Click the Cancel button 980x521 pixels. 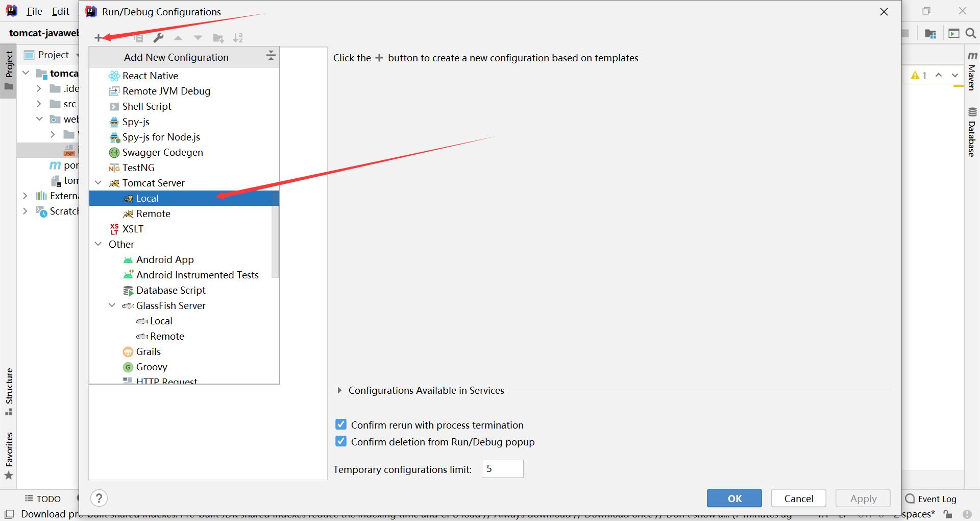799,499
